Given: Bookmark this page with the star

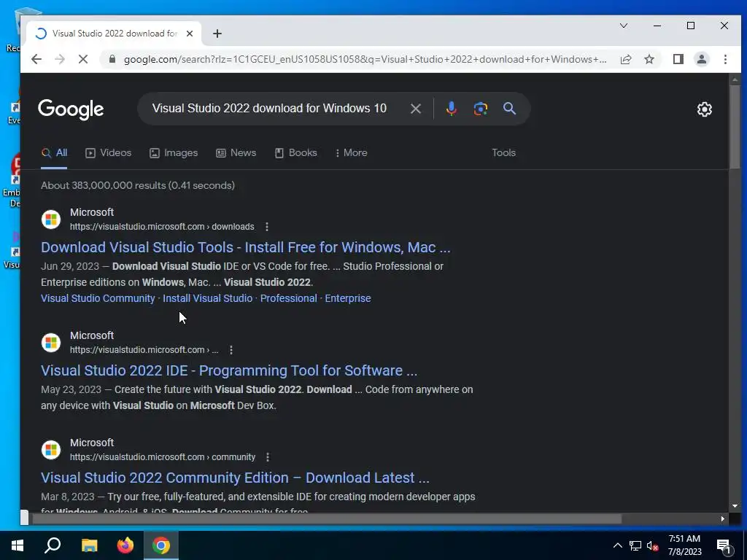Looking at the screenshot, I should coord(649,59).
